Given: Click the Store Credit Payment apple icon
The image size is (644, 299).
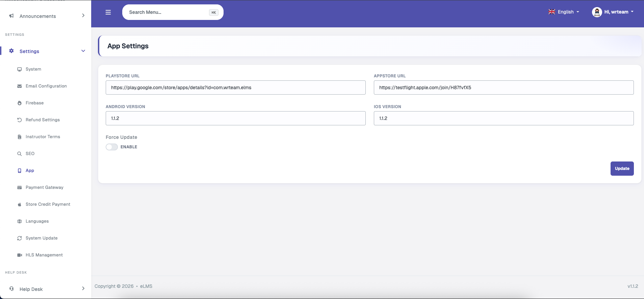Looking at the screenshot, I should (x=20, y=204).
